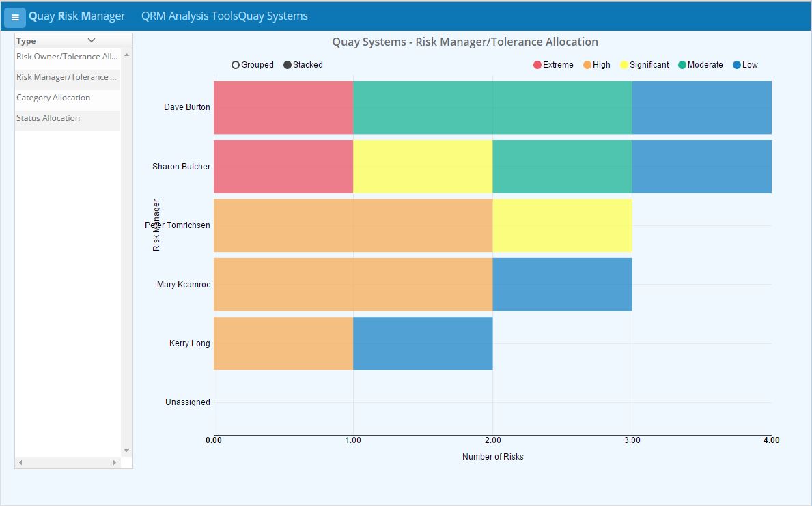Image resolution: width=812 pixels, height=506 pixels.
Task: Click Dave Burton's Extreme red bar
Action: pyautogui.click(x=283, y=107)
